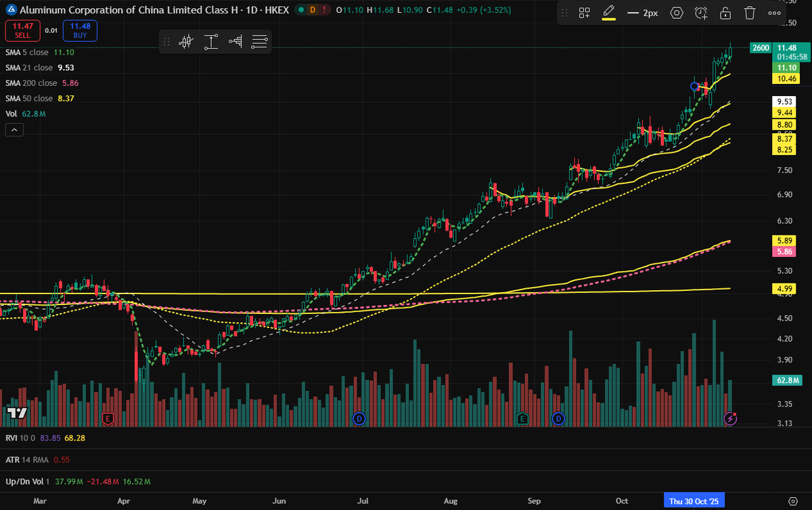Click the blue circle drawing anchor point

(x=694, y=86)
